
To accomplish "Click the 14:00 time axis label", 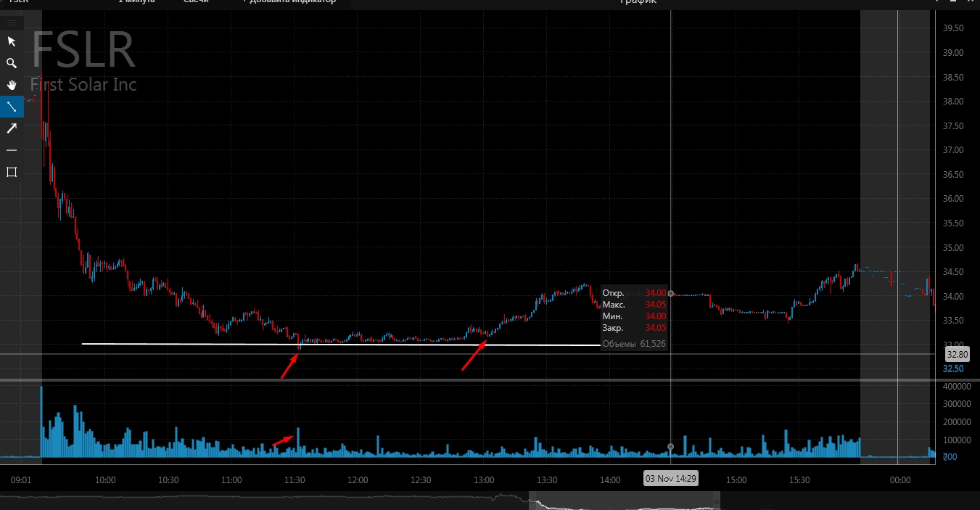I will point(610,480).
